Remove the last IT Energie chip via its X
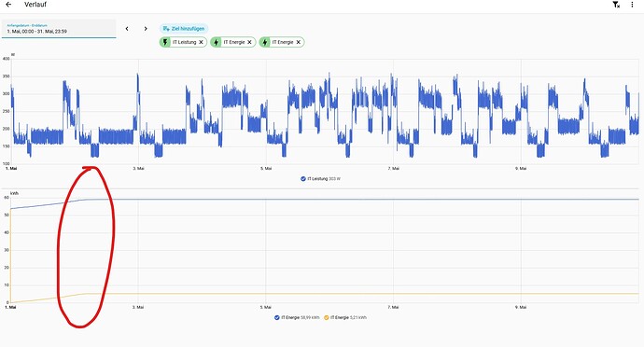644x347 pixels. (x=298, y=42)
